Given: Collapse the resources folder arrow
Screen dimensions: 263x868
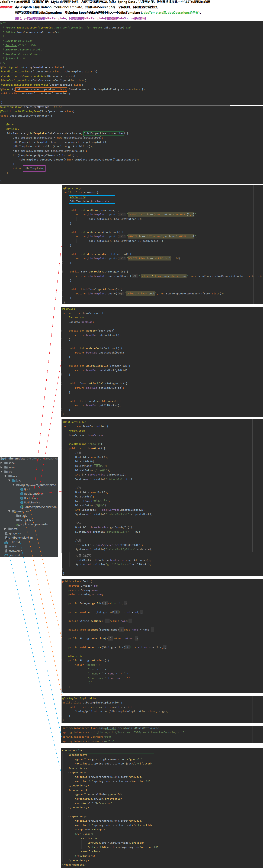Looking at the screenshot, I should (x=9, y=511).
